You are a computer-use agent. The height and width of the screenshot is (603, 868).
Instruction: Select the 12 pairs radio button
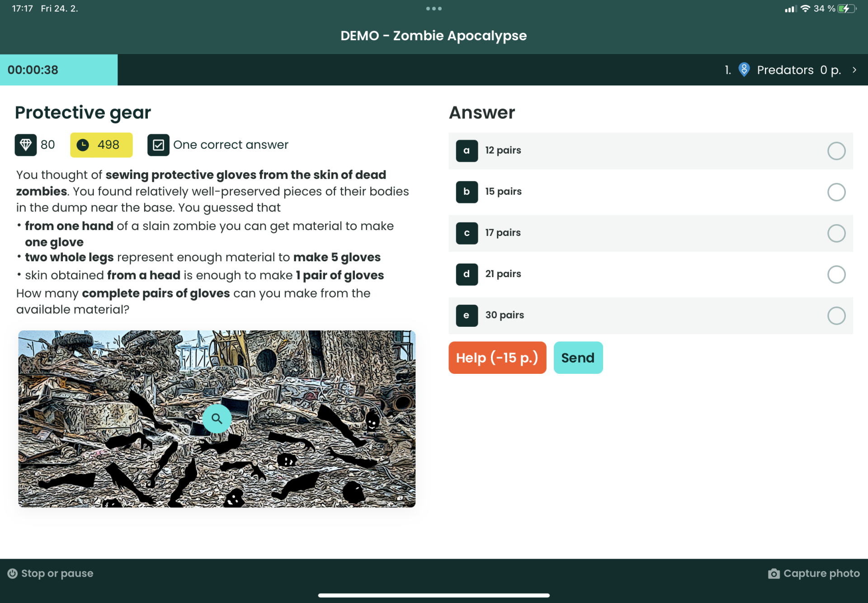(836, 151)
